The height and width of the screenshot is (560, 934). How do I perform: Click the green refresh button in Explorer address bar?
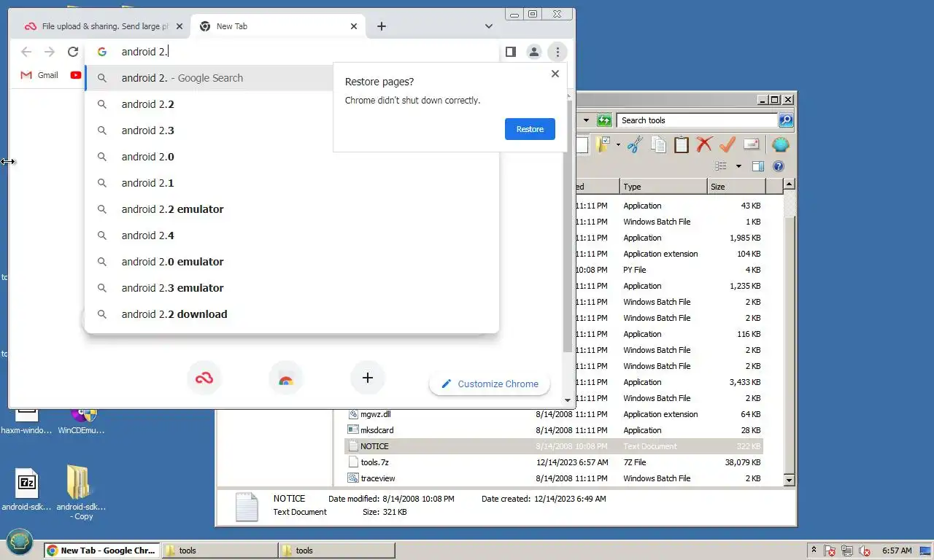pyautogui.click(x=604, y=120)
